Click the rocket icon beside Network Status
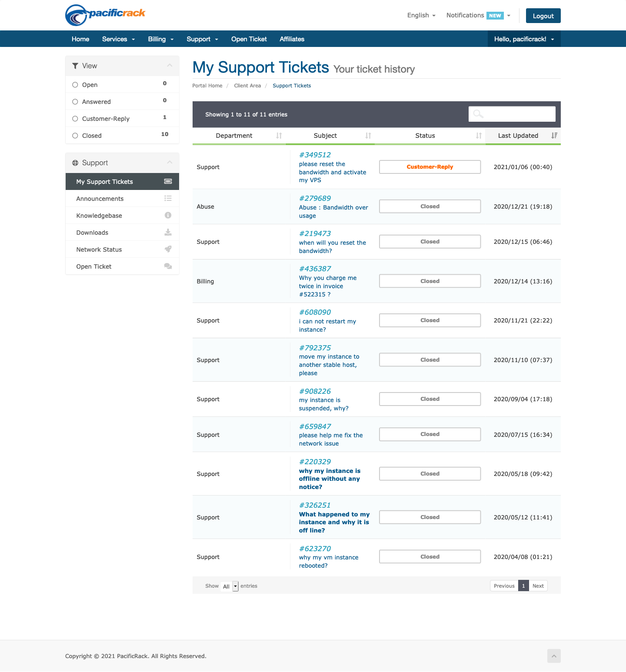626x672 pixels. pyautogui.click(x=168, y=249)
